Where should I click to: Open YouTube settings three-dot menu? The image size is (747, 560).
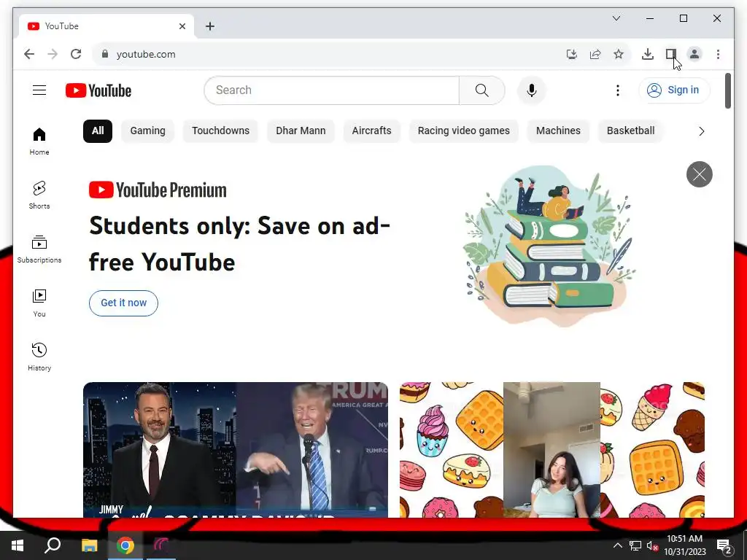(x=617, y=90)
